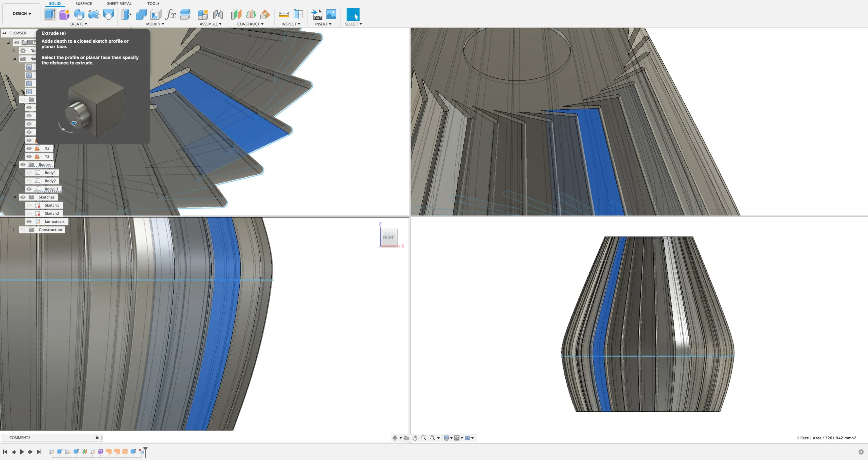
Task: Open the Measure tool
Action: pyautogui.click(x=284, y=14)
